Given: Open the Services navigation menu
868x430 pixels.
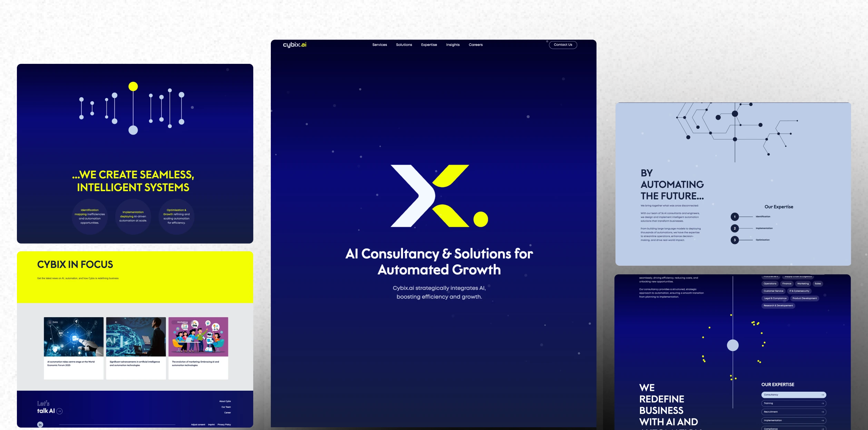Looking at the screenshot, I should [379, 45].
